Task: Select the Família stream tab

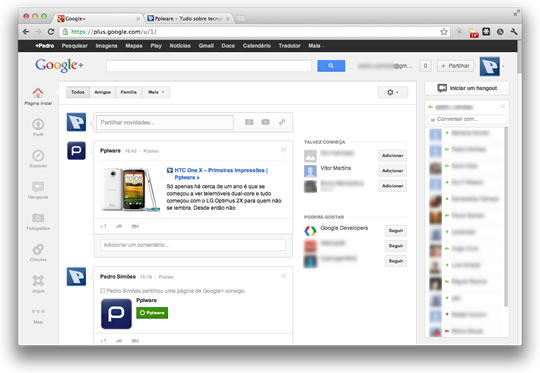Action: (128, 92)
